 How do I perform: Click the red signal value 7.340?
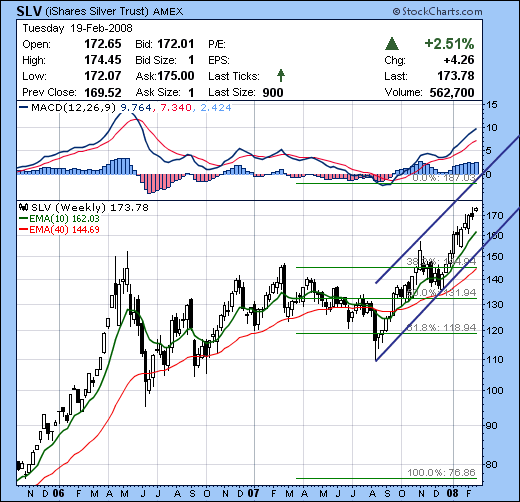pyautogui.click(x=176, y=108)
